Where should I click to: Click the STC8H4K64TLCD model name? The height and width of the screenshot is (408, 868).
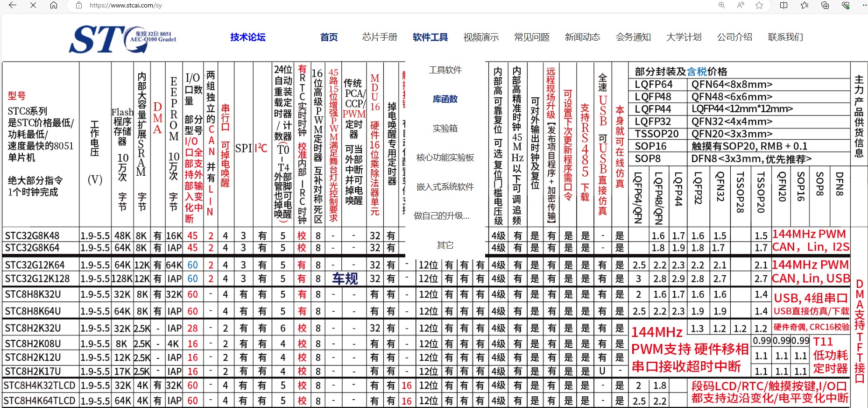point(40,401)
